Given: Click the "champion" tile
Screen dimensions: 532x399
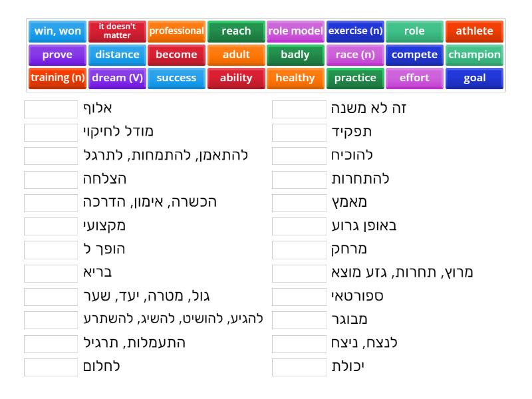Looking at the screenshot, I should pos(474,55).
